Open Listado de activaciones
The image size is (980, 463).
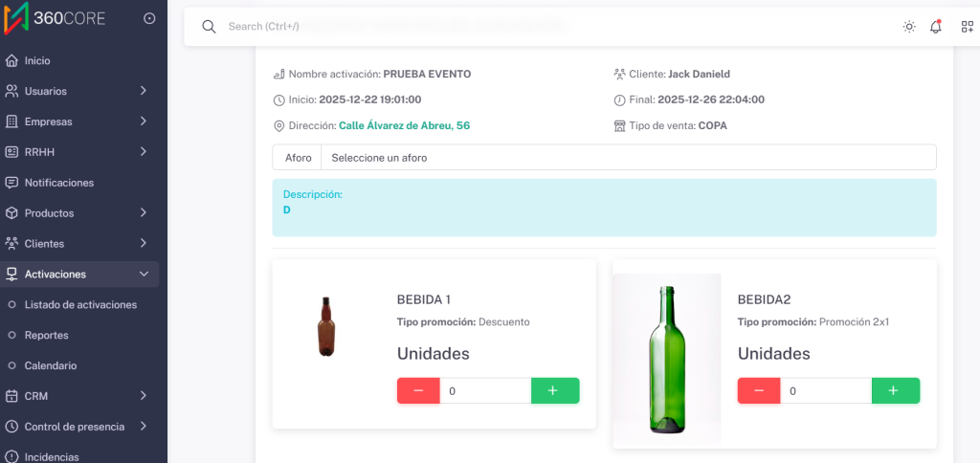tap(80, 304)
